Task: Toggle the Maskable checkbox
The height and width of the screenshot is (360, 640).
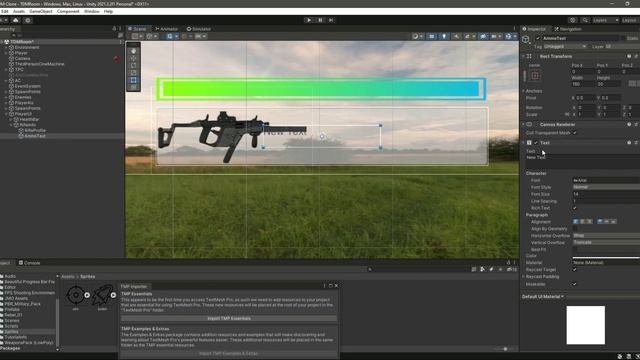Action: pos(575,284)
